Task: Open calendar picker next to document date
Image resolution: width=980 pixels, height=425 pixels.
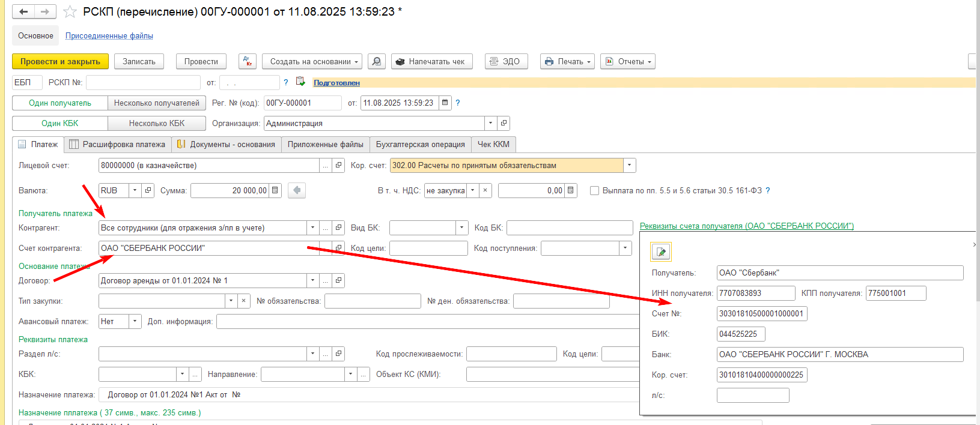Action: pos(445,103)
